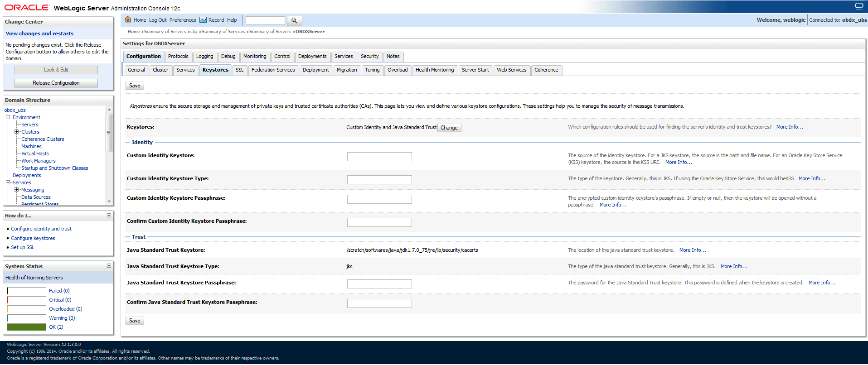The width and height of the screenshot is (868, 365).
Task: Open the Migration sub-tab
Action: point(347,70)
